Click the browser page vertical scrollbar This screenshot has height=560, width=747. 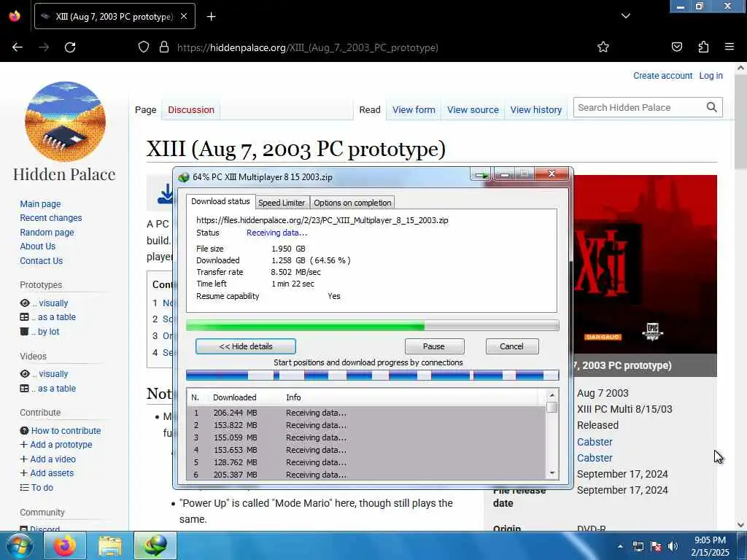click(x=741, y=295)
